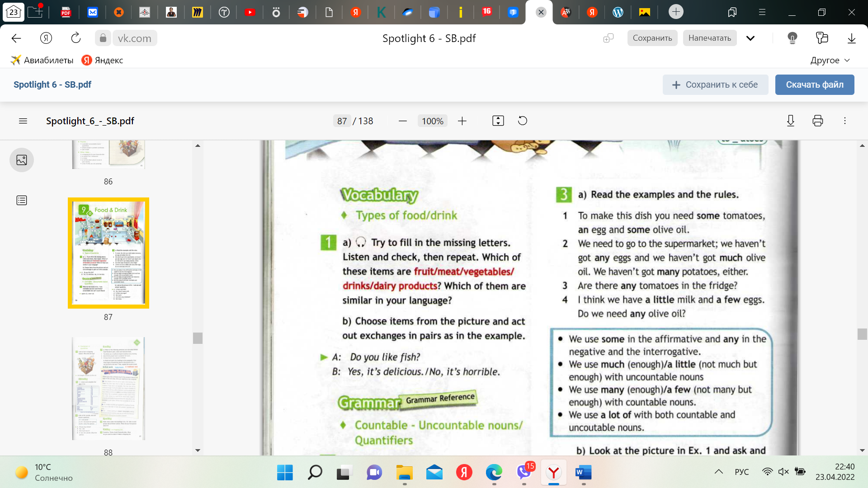Click the Spotlight 6 - SB.pdf title link
This screenshot has height=488, width=868.
(x=52, y=84)
